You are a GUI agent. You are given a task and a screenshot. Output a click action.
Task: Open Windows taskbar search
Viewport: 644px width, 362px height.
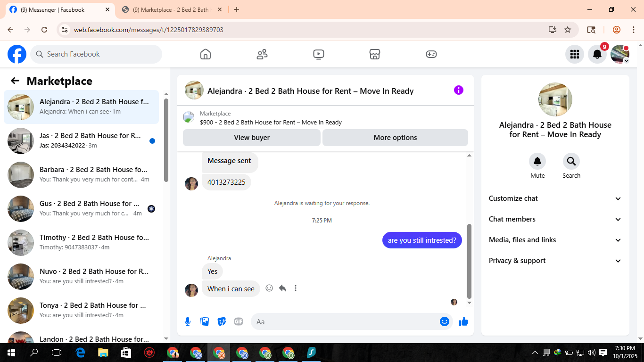[x=34, y=353]
